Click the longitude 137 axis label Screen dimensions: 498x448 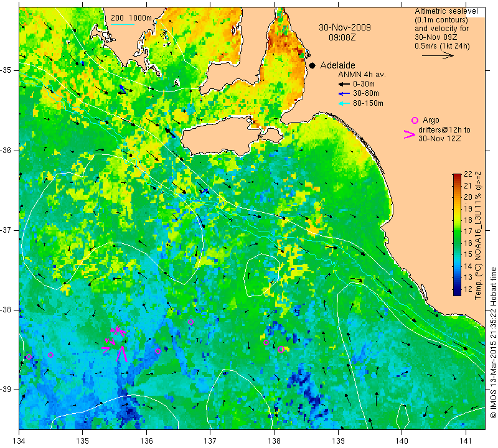[210, 441]
